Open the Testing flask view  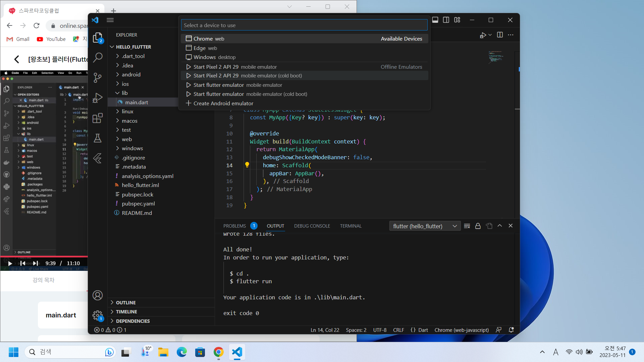click(x=98, y=138)
